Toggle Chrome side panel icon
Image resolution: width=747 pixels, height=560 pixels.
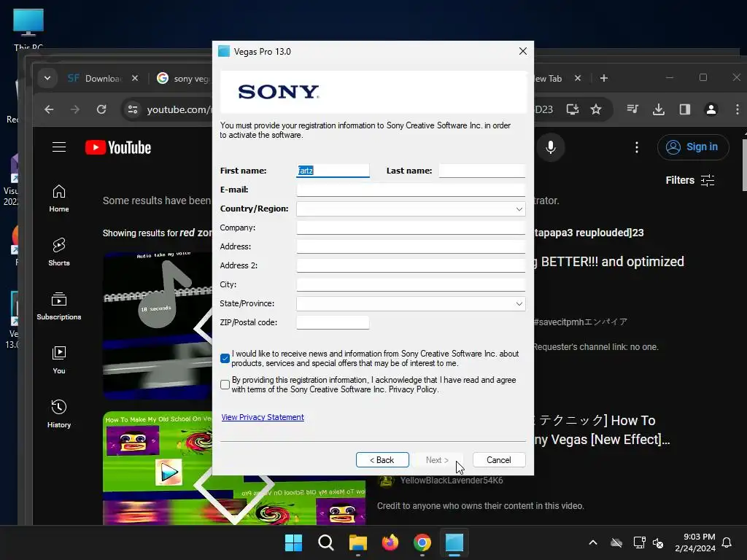[685, 109]
